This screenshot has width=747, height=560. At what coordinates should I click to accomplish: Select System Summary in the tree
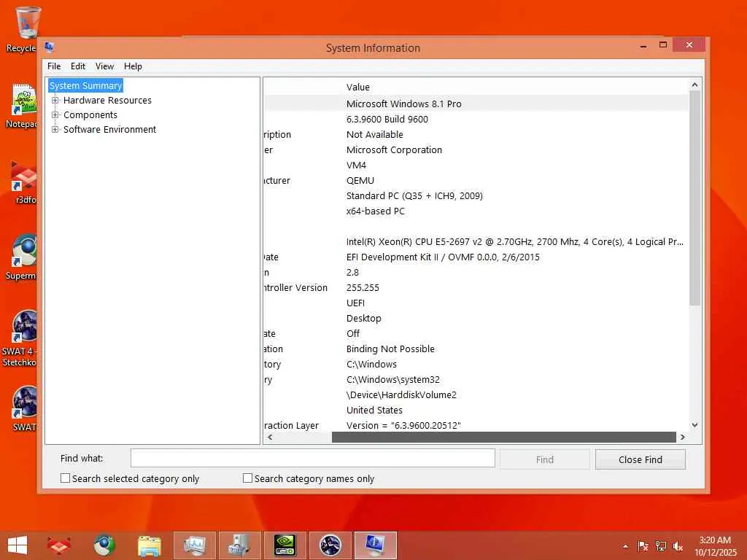(x=86, y=86)
